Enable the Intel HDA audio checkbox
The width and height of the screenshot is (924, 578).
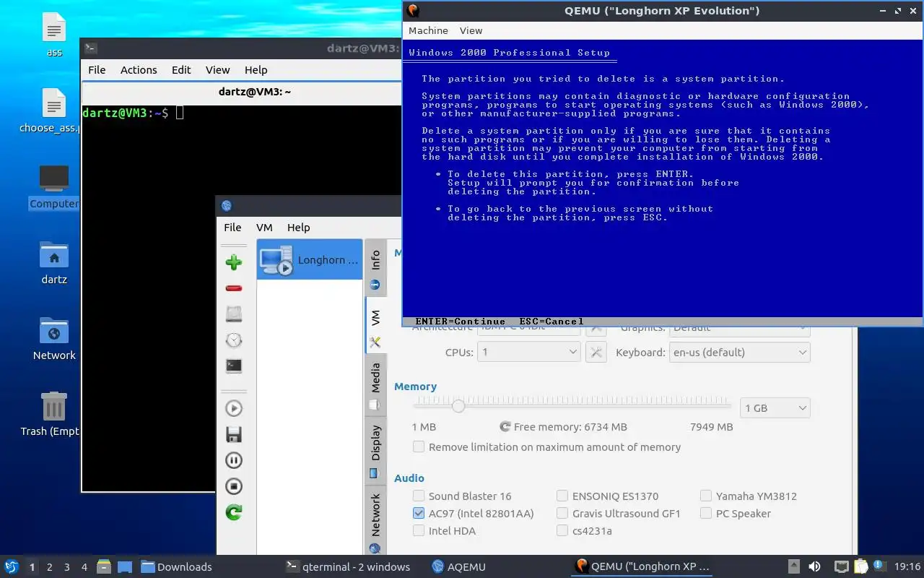(x=419, y=530)
